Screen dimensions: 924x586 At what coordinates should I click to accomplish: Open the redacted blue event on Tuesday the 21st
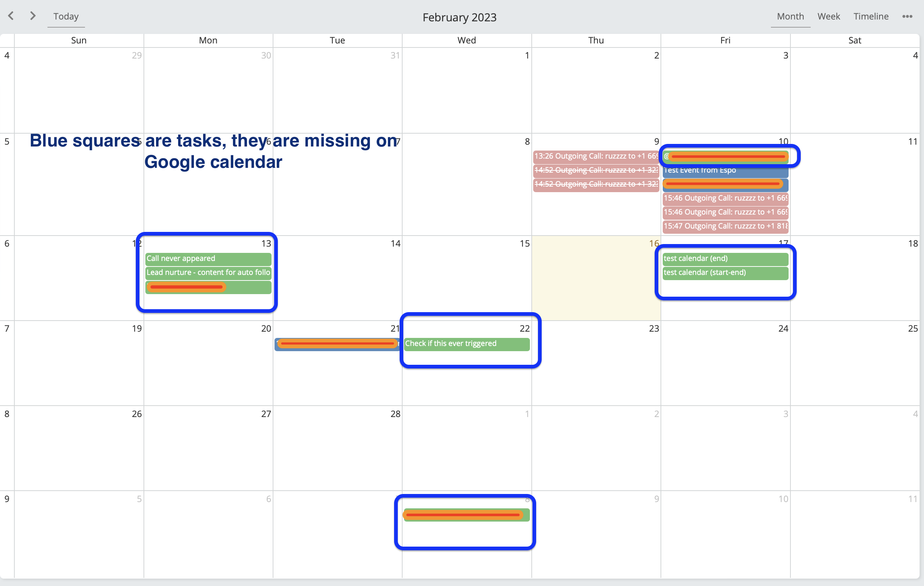click(337, 344)
